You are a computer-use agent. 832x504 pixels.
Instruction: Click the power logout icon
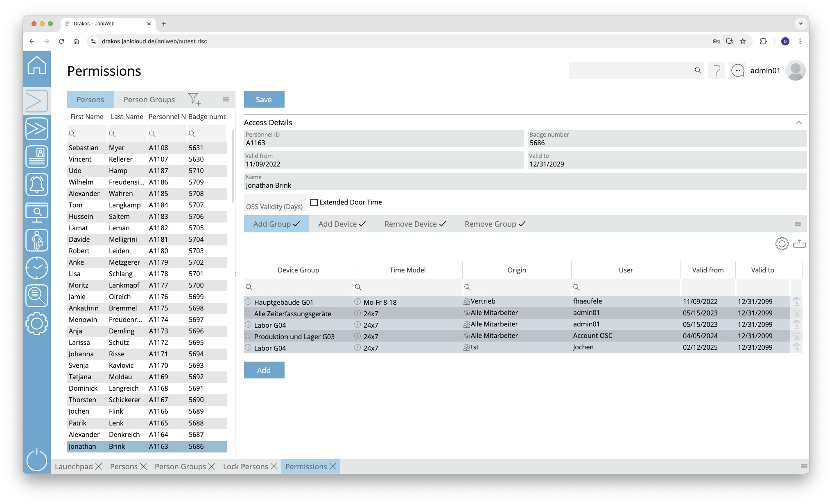37,460
